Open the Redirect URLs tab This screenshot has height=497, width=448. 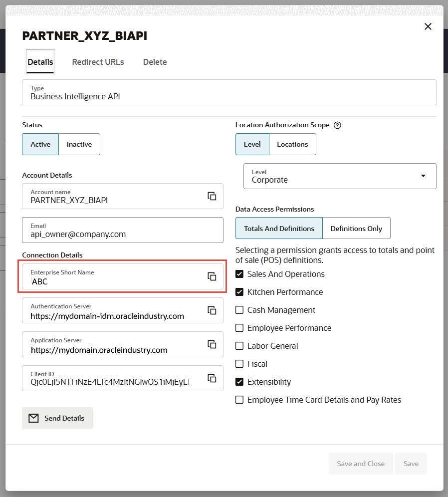[x=98, y=62]
